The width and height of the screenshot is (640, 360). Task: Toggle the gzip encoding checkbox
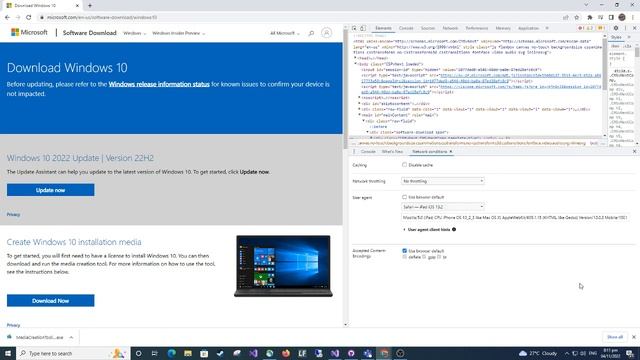coord(424,257)
